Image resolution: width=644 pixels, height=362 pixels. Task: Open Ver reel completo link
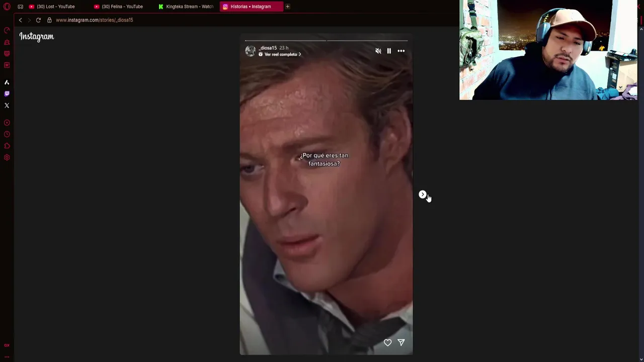(x=280, y=54)
